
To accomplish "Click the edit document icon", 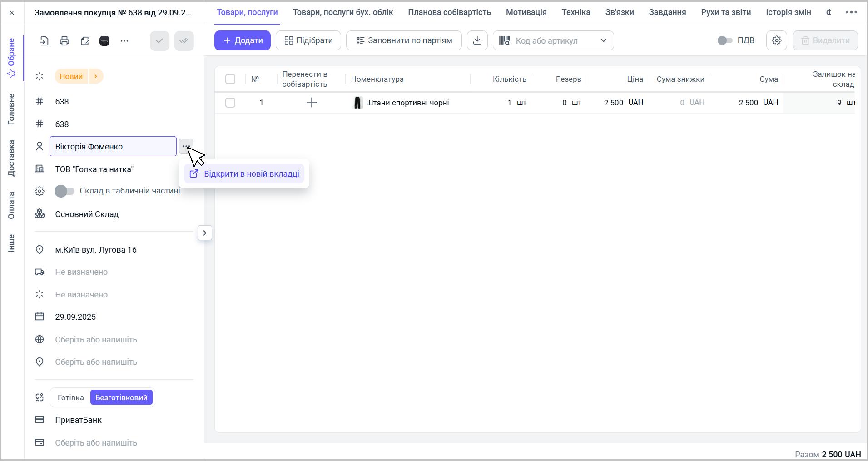I will pyautogui.click(x=84, y=41).
